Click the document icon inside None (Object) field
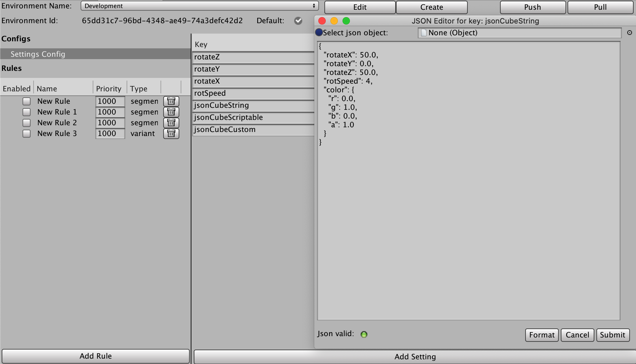The height and width of the screenshot is (364, 636). (423, 33)
